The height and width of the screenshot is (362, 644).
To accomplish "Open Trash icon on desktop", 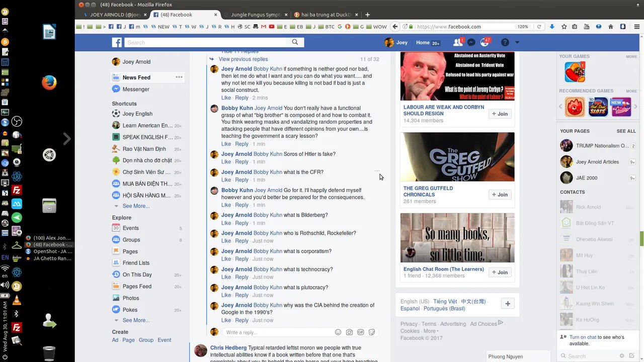I will 49,353.
